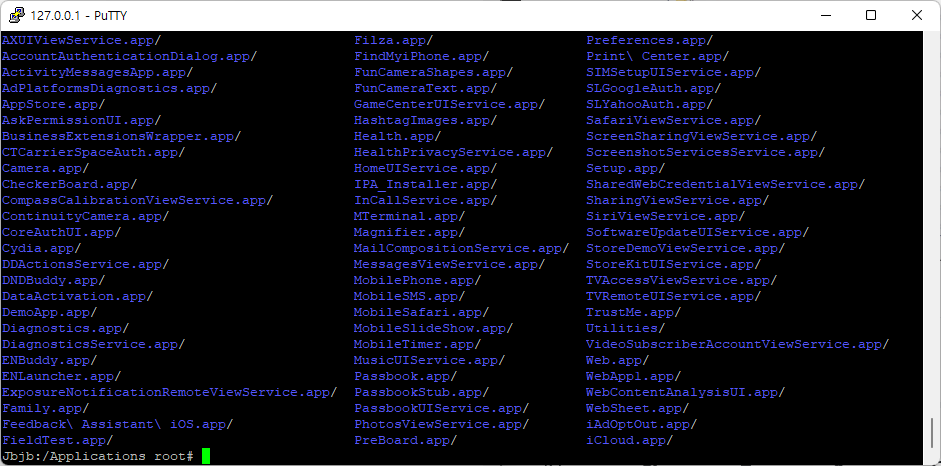Click the 127.0.0.1 - PuTTY title

[x=79, y=16]
